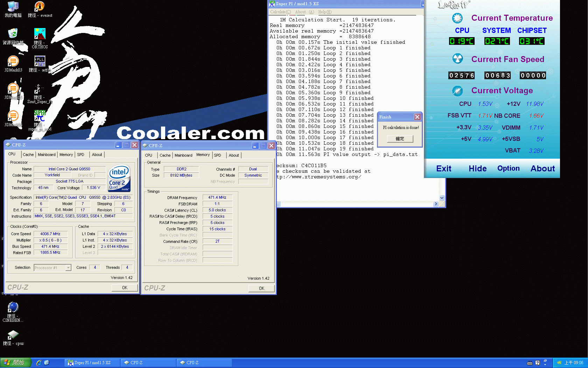The width and height of the screenshot is (588, 368).
Task: Switch to Super PI taskbar button
Action: [92, 363]
